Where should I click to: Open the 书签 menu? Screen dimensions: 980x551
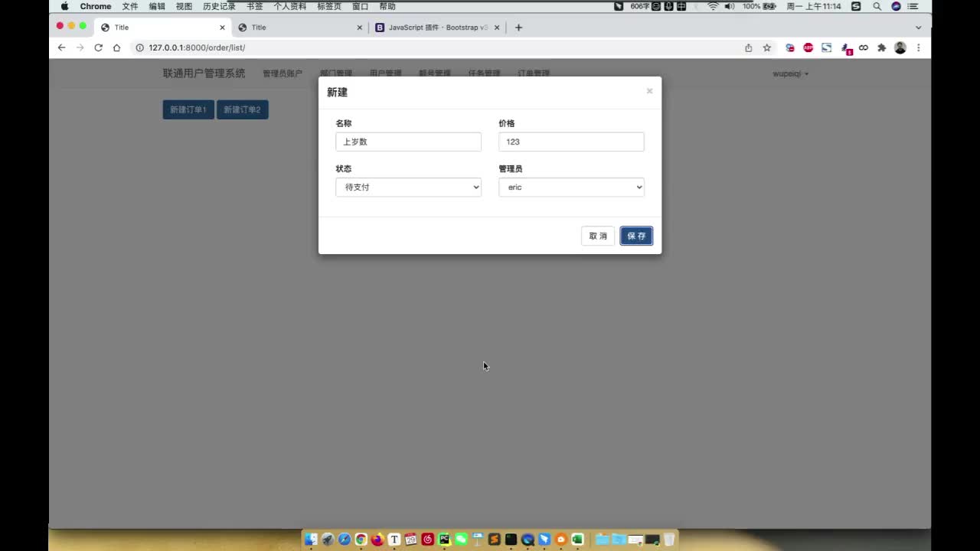tap(254, 6)
